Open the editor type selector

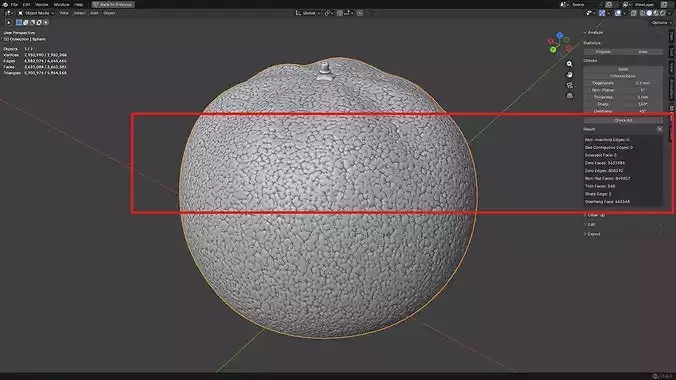coord(9,13)
